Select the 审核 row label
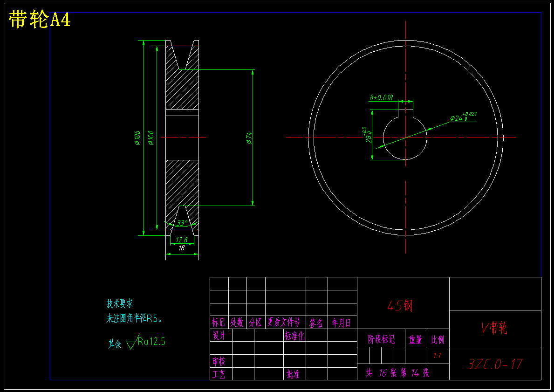Screen dimensions: 554x392 pyautogui.click(x=219, y=361)
